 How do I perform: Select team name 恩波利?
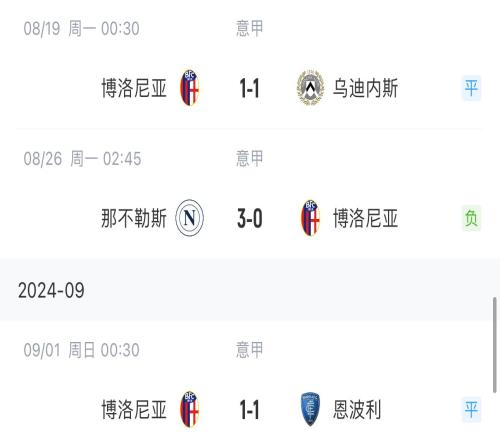[x=357, y=410]
